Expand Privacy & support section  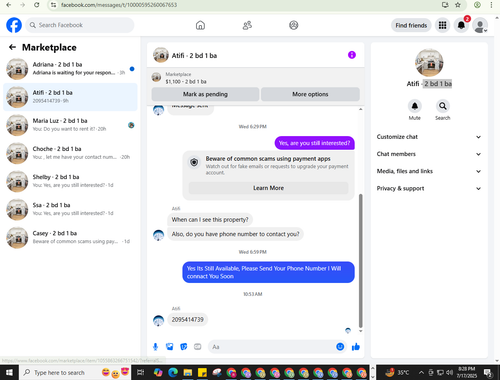[429, 189]
